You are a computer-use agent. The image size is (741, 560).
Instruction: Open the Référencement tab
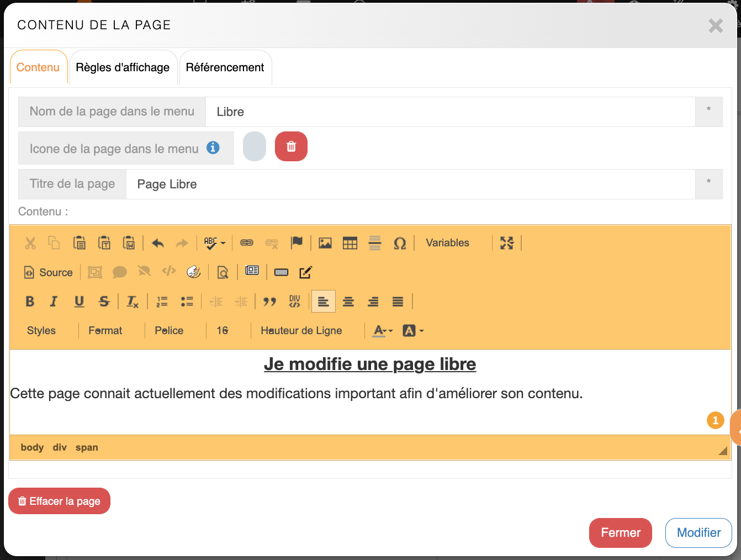(x=225, y=67)
